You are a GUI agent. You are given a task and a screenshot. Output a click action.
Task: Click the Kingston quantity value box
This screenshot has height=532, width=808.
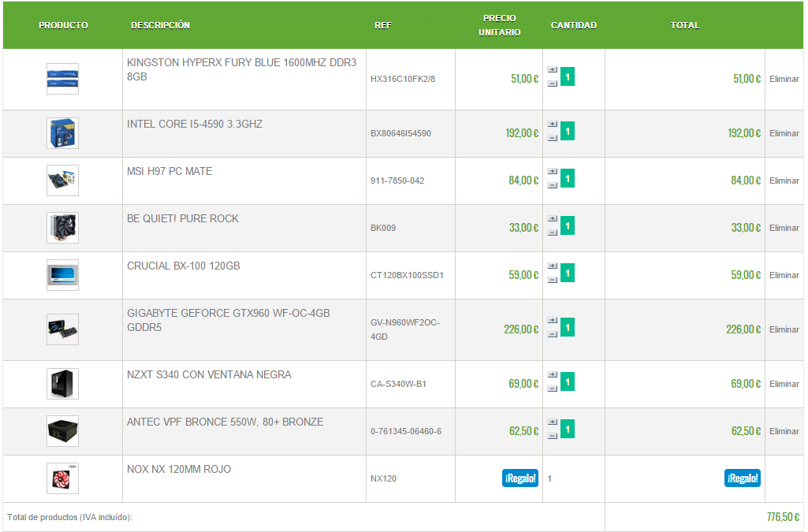tap(568, 76)
